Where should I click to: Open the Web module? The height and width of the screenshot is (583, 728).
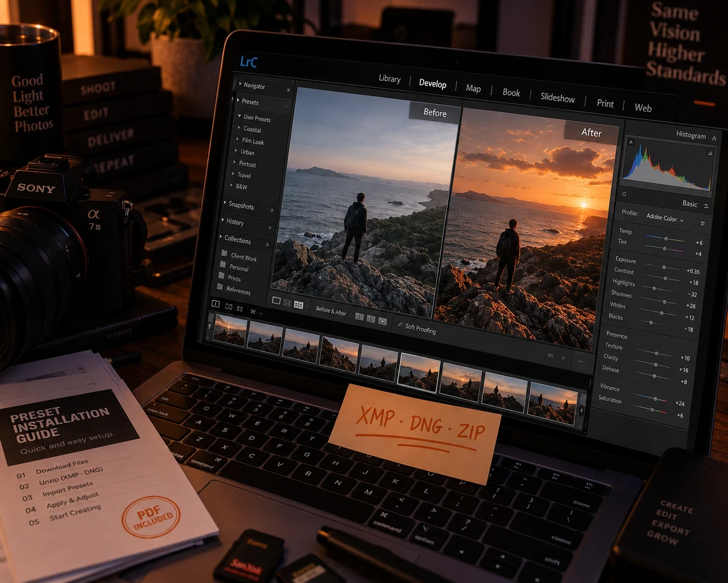click(x=643, y=108)
